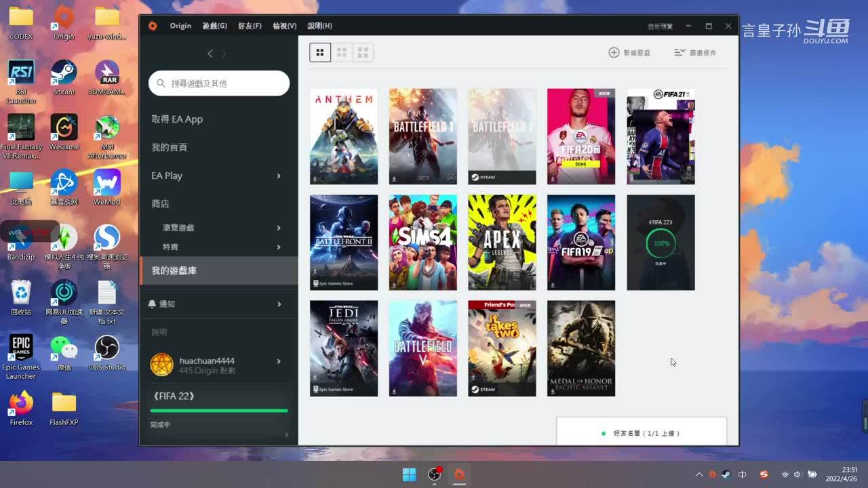Open Origin in the taskbar
Screen dimensions: 868x488
(459, 474)
